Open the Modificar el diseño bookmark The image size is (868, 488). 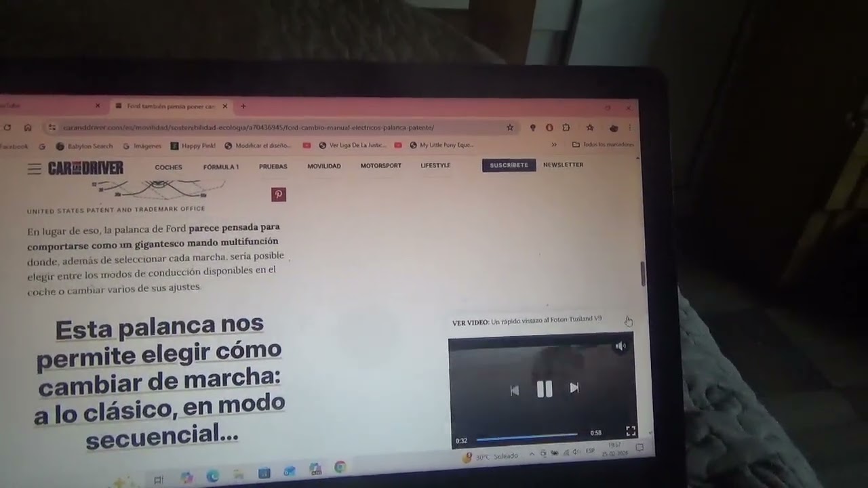[x=258, y=146]
